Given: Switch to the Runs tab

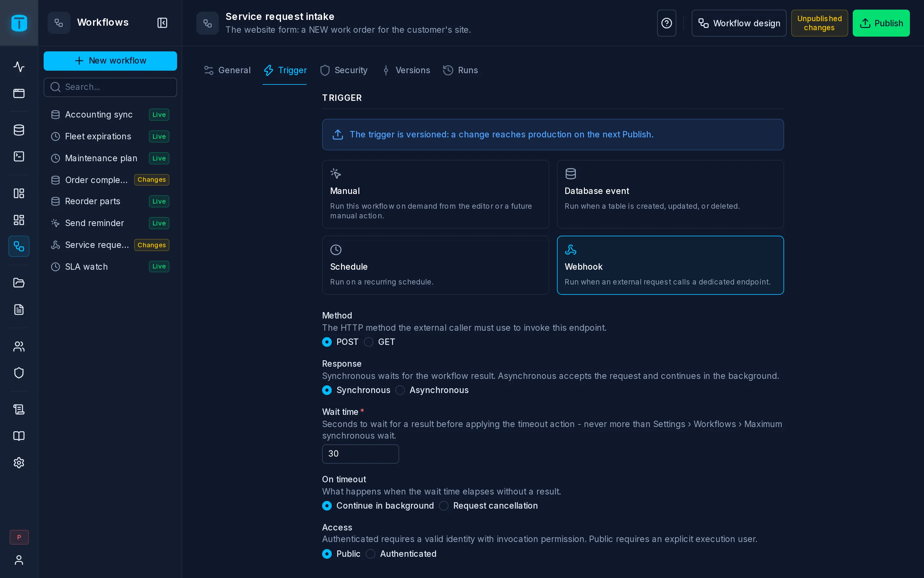Looking at the screenshot, I should click(460, 70).
